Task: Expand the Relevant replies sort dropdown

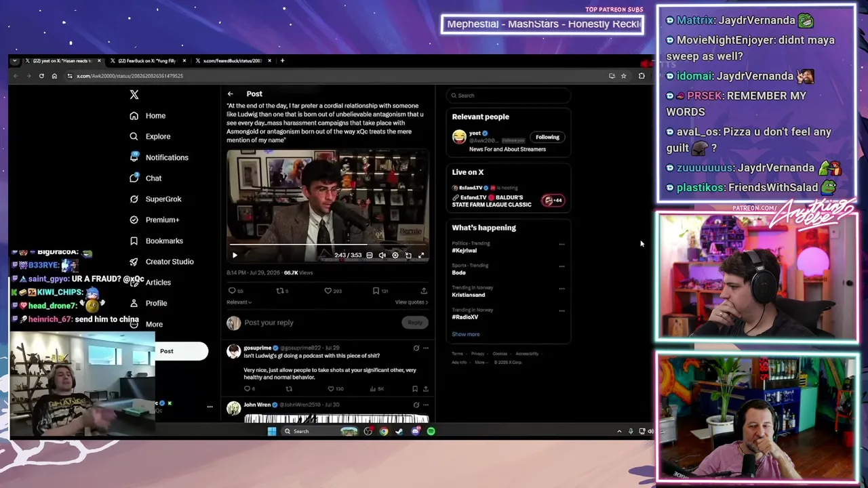Action: 239,302
